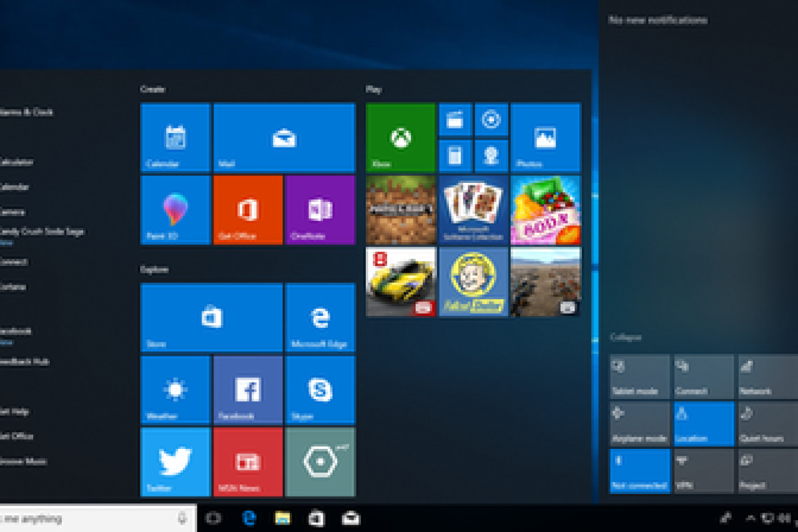Select Calculator in the app list
798x532 pixels.
pos(17,162)
